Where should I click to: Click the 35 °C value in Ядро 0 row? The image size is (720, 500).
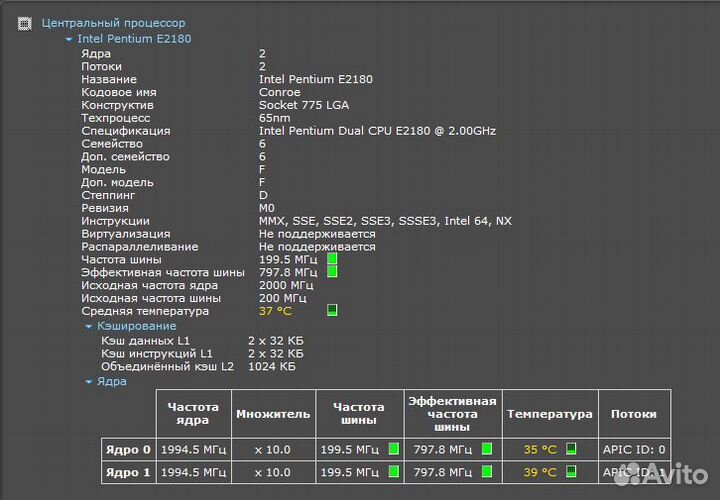click(540, 449)
